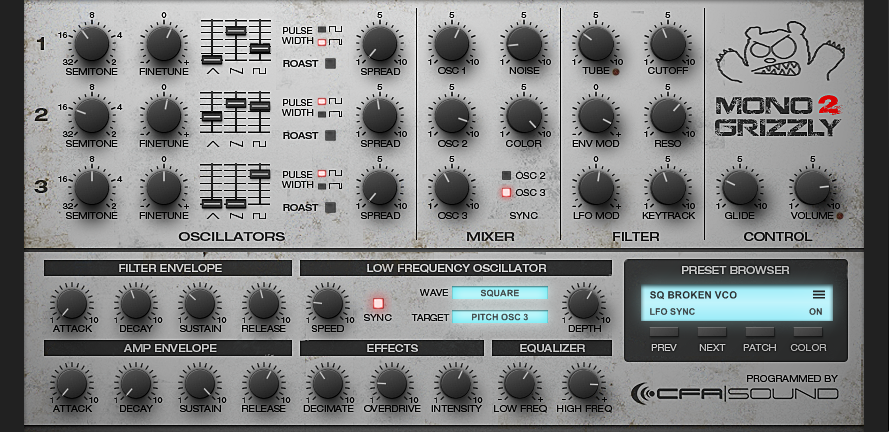The height and width of the screenshot is (432, 889).
Task: Toggle oscillator 1 lower pulse width LED
Action: 321,41
